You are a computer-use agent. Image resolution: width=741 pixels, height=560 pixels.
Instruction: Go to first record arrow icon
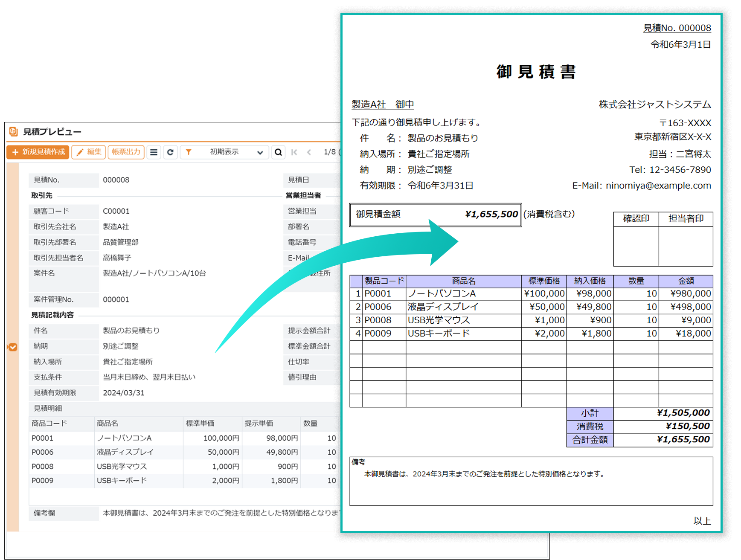[x=294, y=152]
